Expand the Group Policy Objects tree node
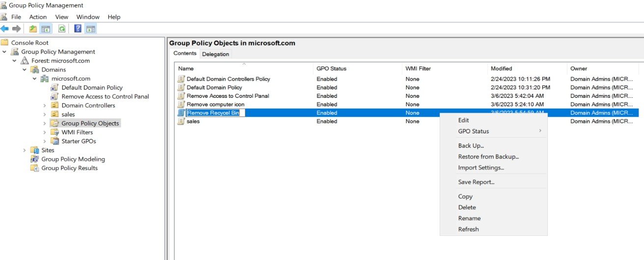 [x=45, y=123]
